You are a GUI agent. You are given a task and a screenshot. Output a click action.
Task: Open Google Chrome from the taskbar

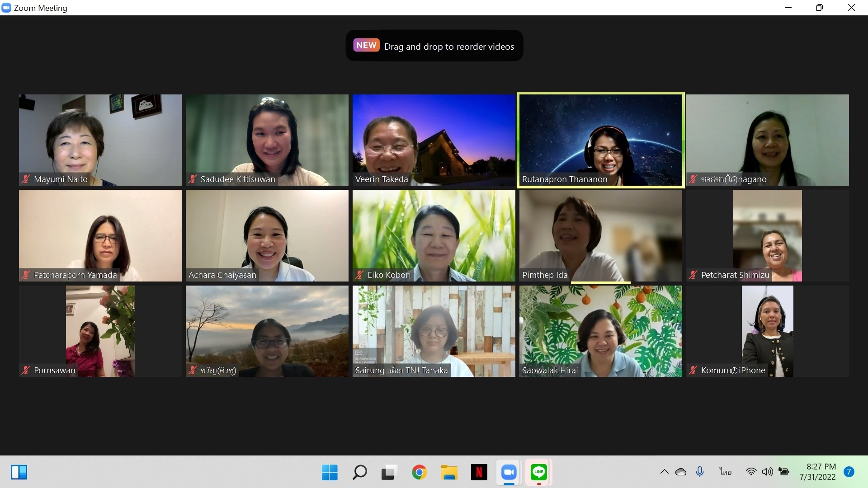pyautogui.click(x=419, y=473)
